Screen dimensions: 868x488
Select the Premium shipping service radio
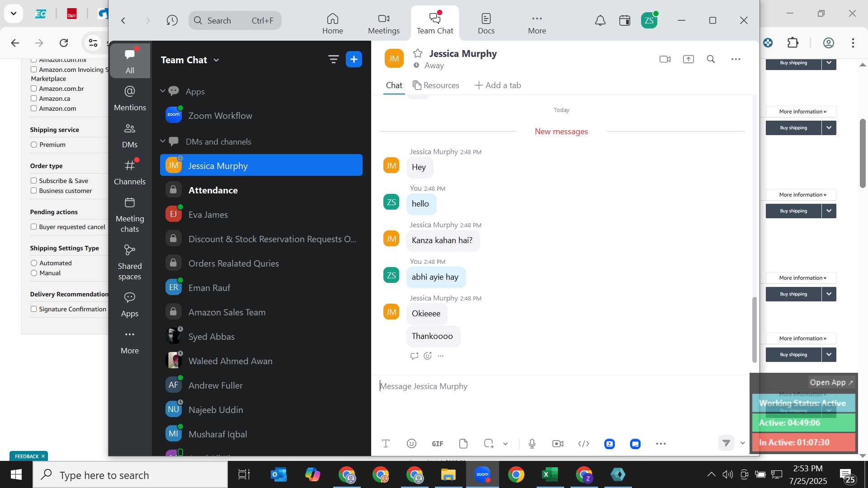click(x=34, y=145)
